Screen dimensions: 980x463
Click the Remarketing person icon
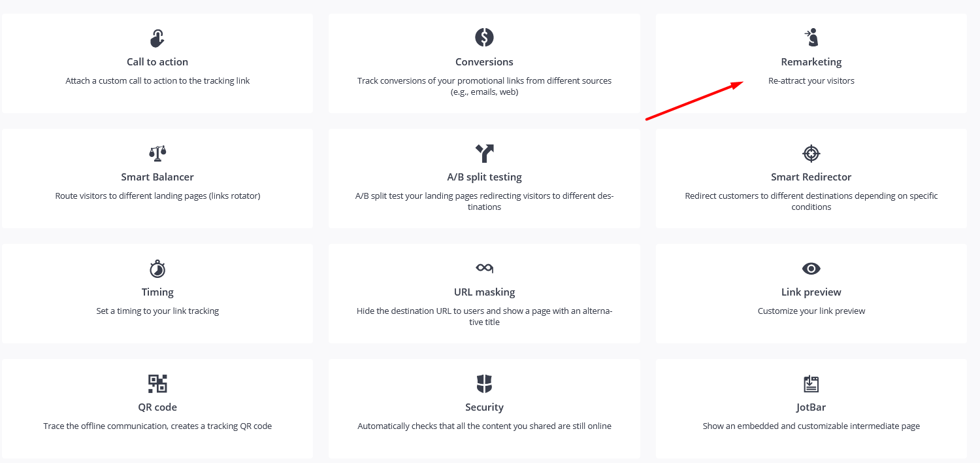pyautogui.click(x=811, y=37)
